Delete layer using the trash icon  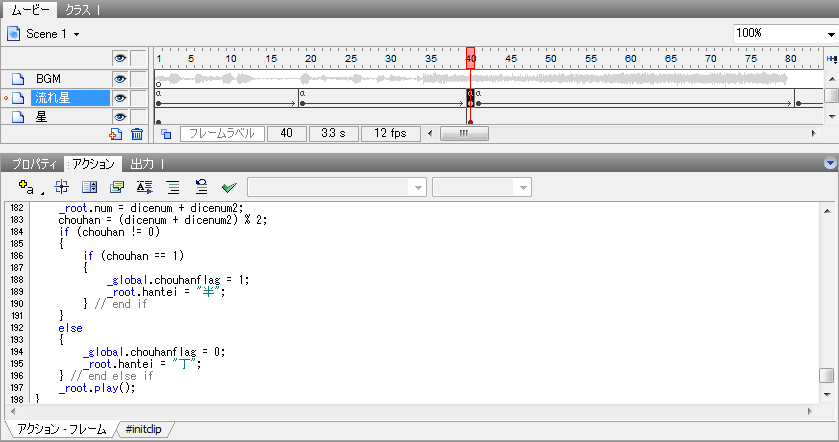click(x=137, y=133)
